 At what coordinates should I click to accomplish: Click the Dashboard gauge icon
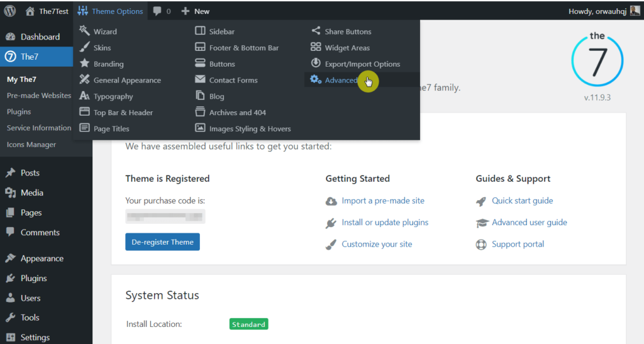(11, 37)
